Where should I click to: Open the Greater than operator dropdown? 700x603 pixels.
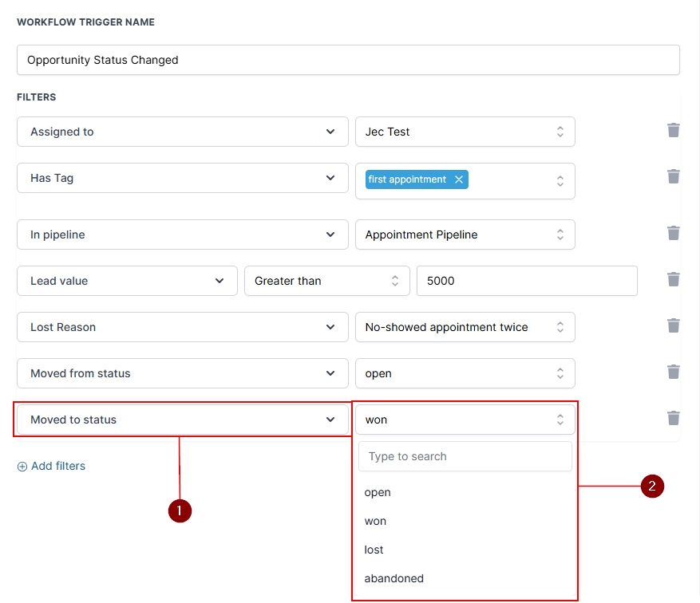pyautogui.click(x=326, y=281)
